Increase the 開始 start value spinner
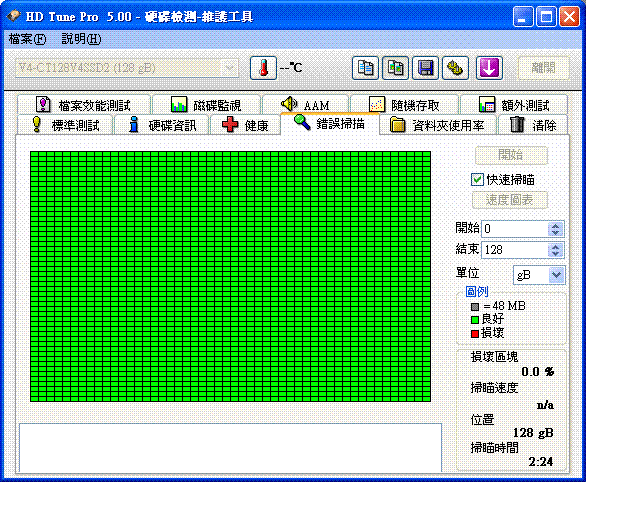Screen dimensions: 640x512 [x=556, y=225]
